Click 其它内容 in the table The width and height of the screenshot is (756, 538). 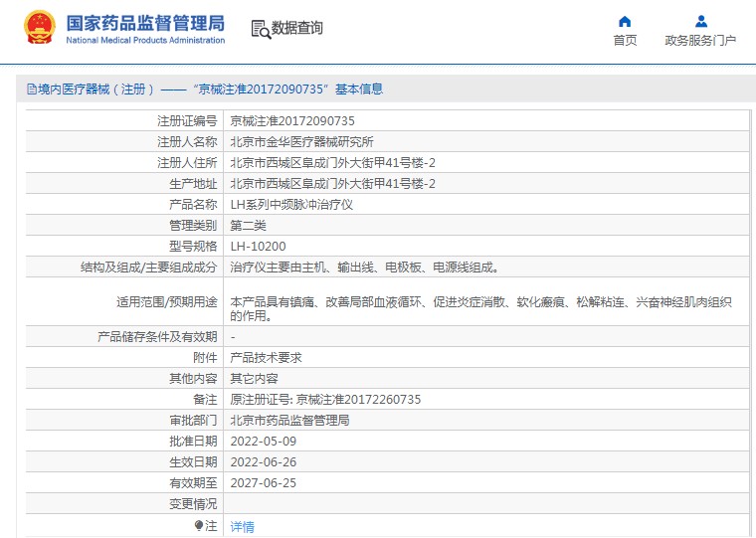pyautogui.click(x=254, y=378)
